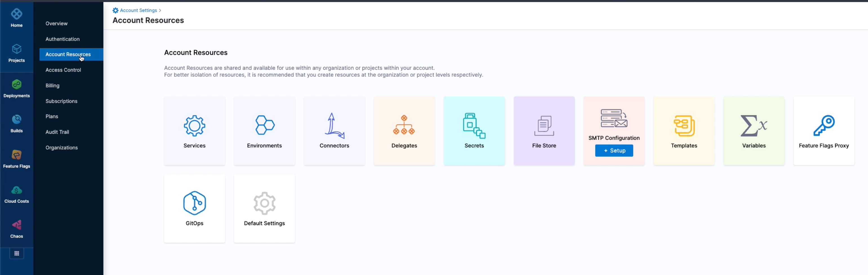Open the Services resource card

click(195, 131)
